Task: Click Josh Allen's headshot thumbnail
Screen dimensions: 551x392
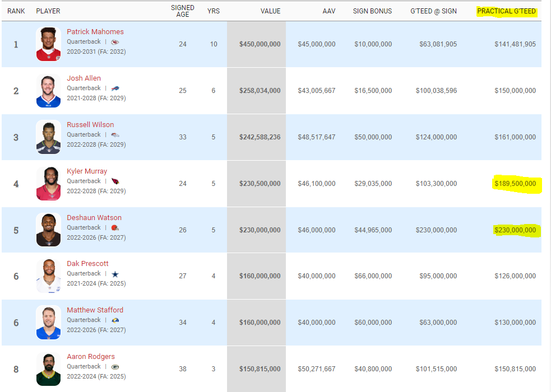Action: [49, 91]
